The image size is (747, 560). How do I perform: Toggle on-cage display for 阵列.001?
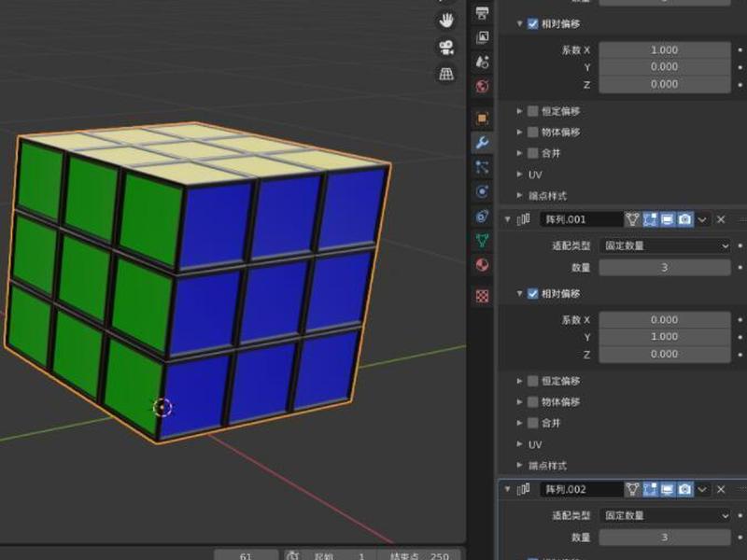tap(632, 219)
